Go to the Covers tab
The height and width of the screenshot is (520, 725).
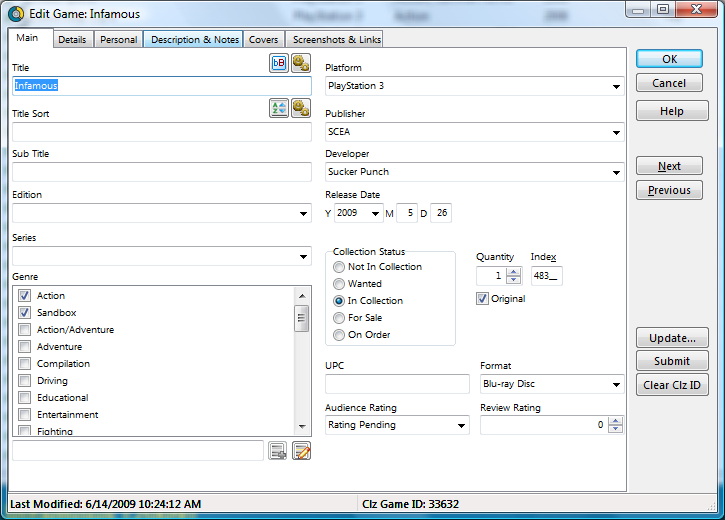[264, 40]
